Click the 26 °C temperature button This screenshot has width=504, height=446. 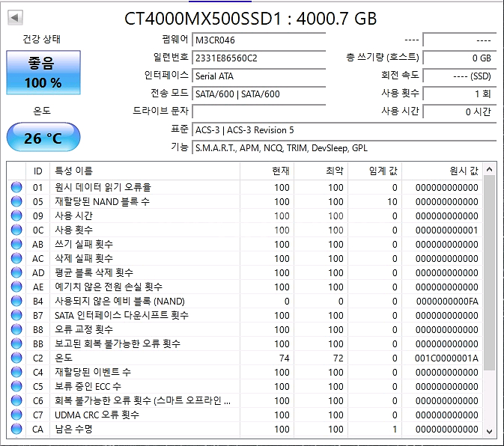coord(43,138)
